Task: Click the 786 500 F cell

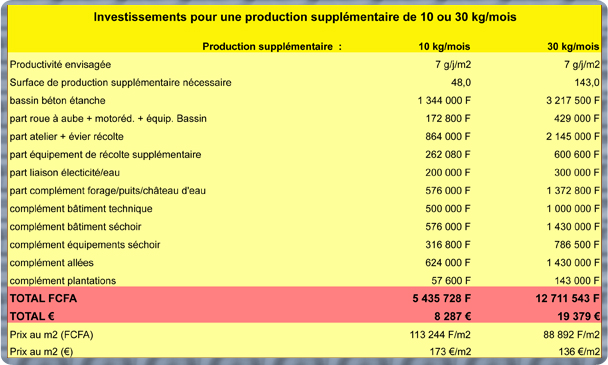Action: (577, 245)
